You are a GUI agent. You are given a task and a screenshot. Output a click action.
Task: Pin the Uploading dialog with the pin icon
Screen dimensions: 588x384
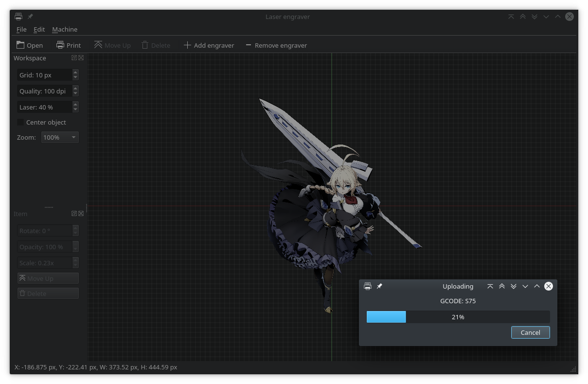379,286
